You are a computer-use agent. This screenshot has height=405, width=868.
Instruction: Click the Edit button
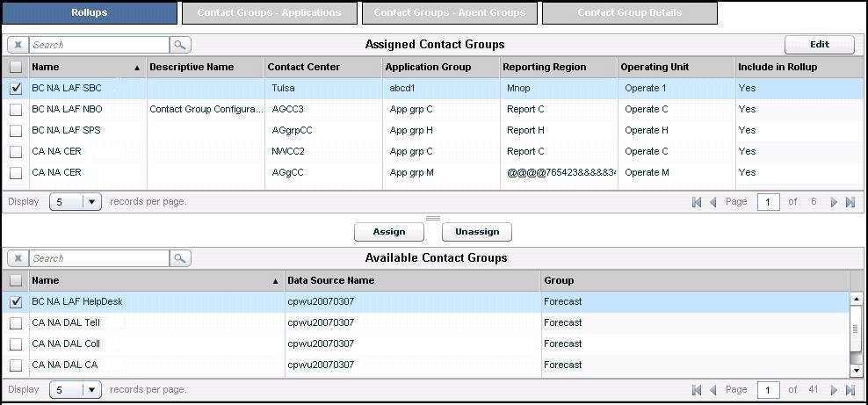(x=819, y=45)
